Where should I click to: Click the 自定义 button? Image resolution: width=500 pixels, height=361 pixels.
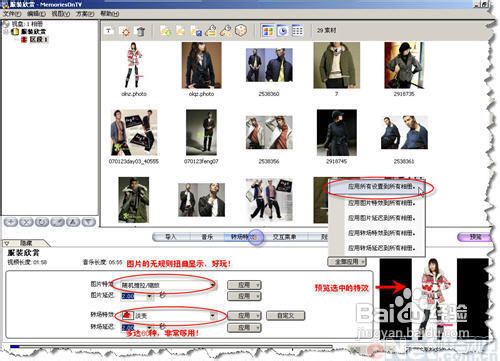286,315
